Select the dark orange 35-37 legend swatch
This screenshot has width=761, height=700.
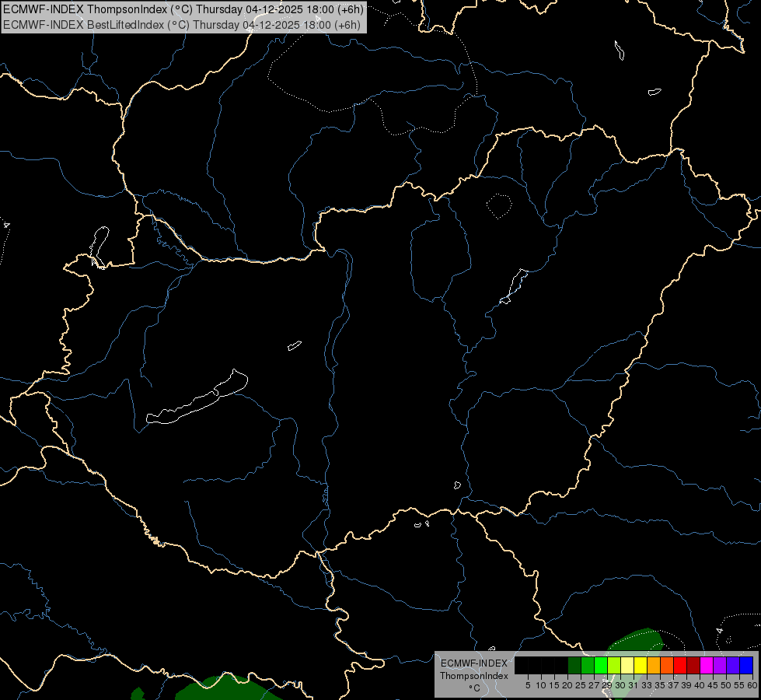click(x=667, y=665)
